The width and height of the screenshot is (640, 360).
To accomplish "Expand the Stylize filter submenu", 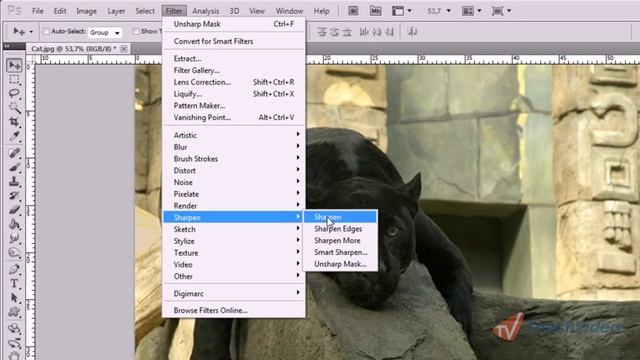I will pyautogui.click(x=234, y=241).
